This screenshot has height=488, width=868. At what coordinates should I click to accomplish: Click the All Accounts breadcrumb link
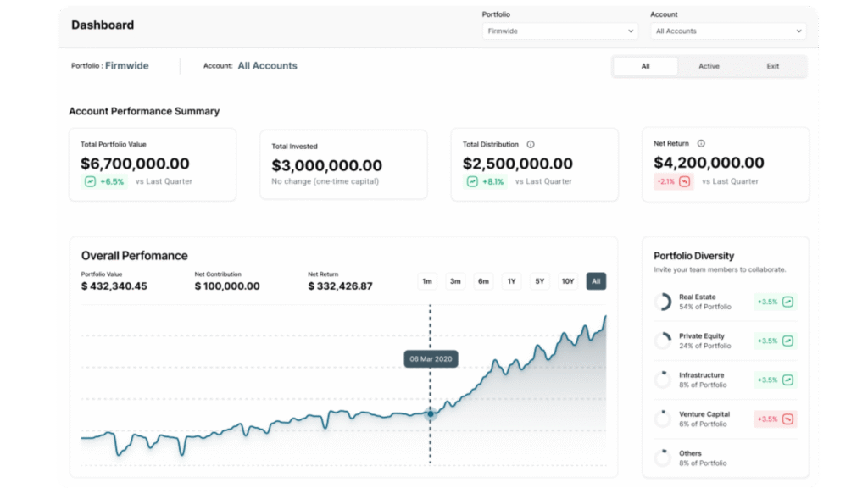[267, 65]
